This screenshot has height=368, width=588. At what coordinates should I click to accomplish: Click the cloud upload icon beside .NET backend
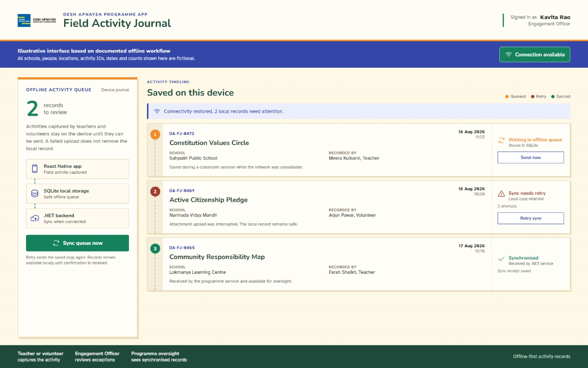tap(35, 218)
